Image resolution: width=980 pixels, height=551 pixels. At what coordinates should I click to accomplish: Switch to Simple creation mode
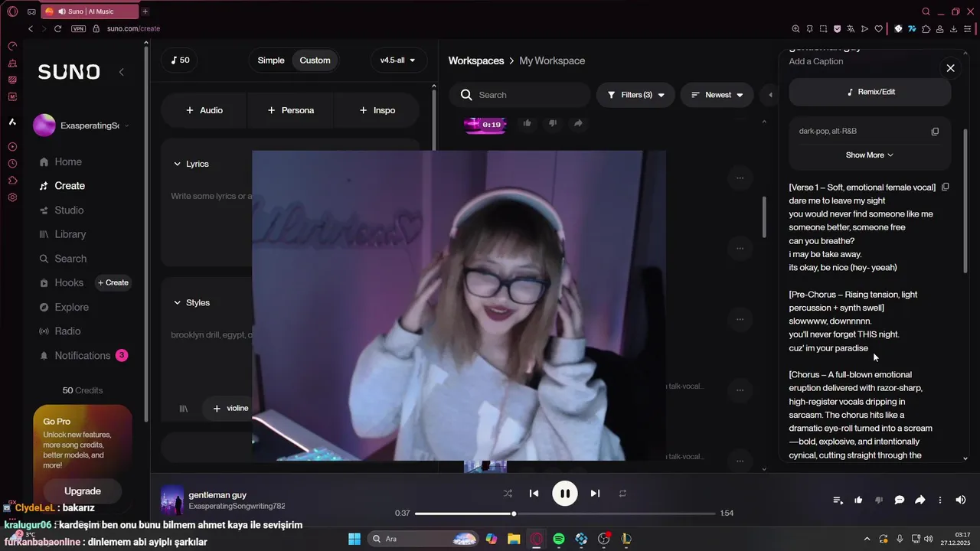[x=271, y=60]
